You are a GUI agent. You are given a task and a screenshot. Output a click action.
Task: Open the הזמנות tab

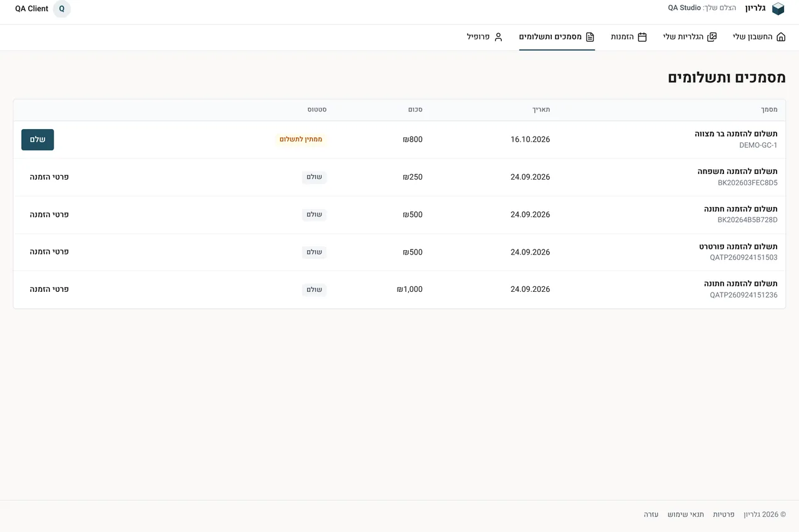click(629, 37)
